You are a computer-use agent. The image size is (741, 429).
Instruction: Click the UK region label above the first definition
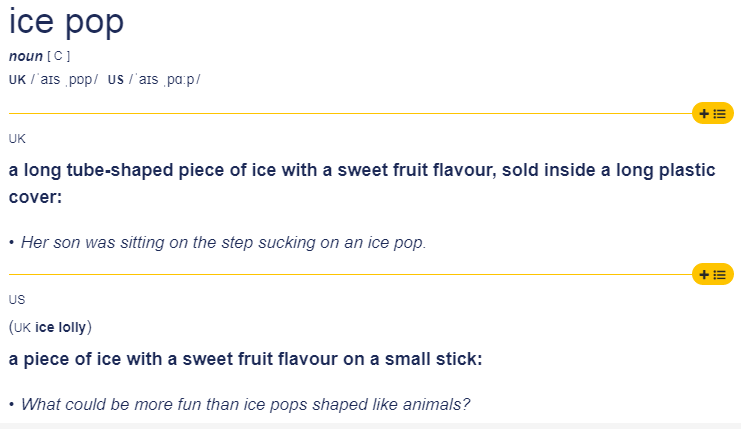[17, 138]
